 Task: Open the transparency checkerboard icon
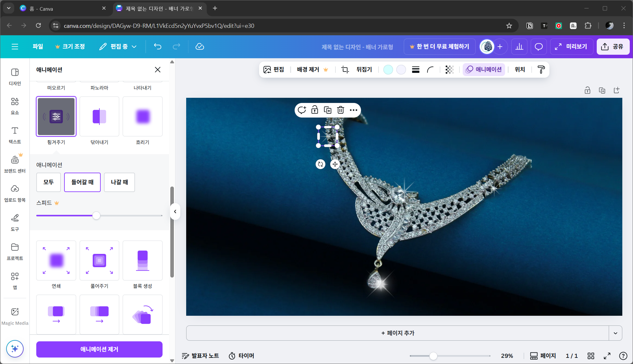(x=449, y=70)
